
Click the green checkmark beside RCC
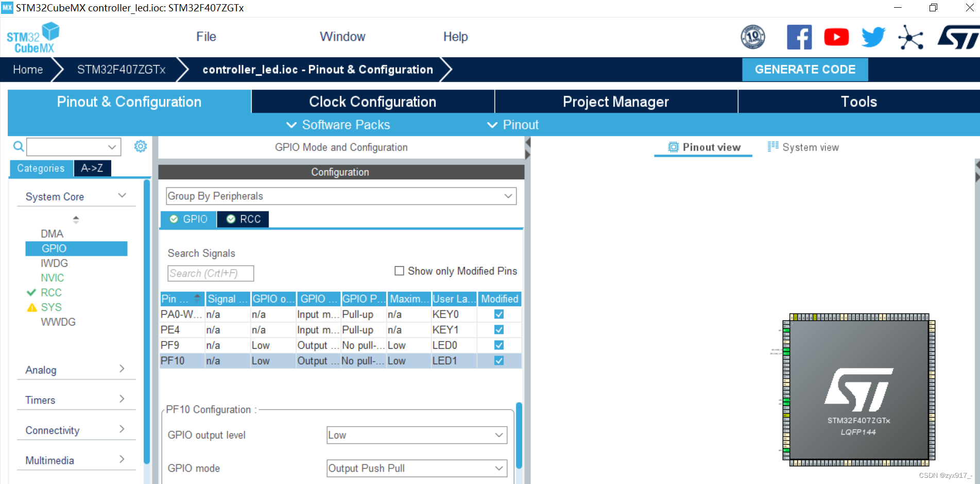31,292
